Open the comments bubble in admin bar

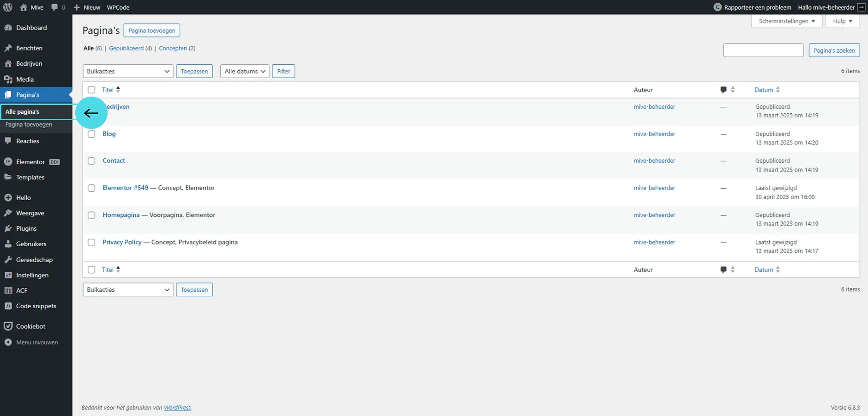coord(55,7)
